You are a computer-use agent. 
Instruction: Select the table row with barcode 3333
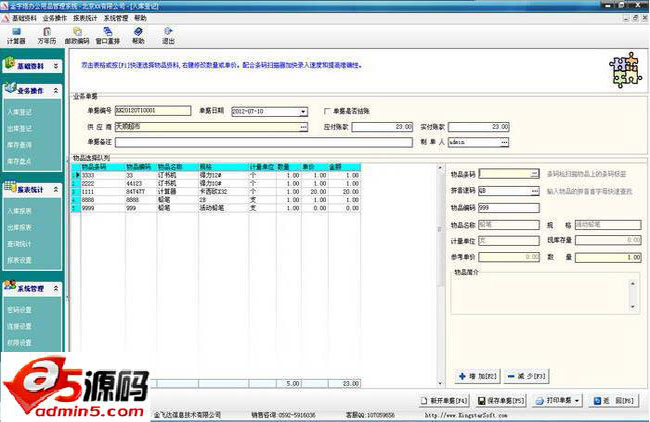[216, 175]
